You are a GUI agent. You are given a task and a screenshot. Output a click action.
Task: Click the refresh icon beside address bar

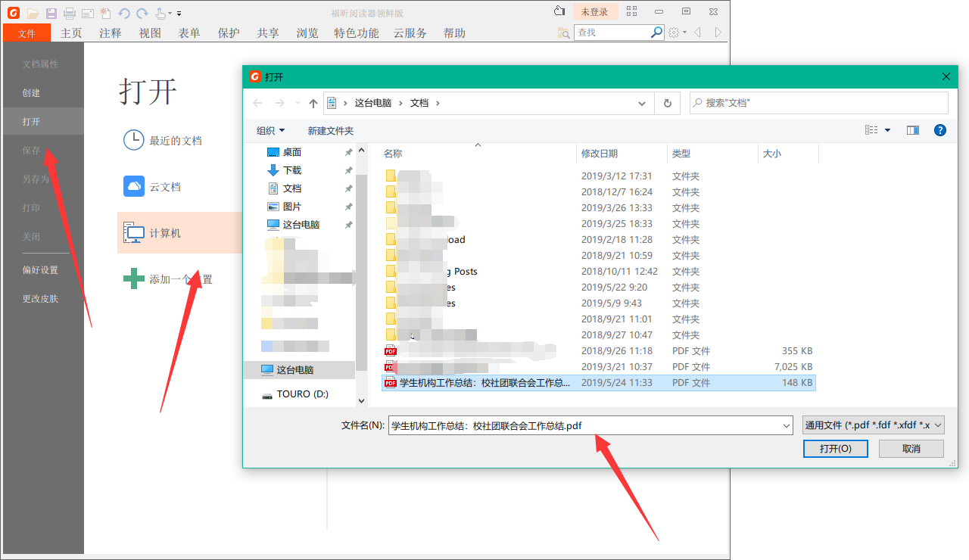pyautogui.click(x=667, y=103)
